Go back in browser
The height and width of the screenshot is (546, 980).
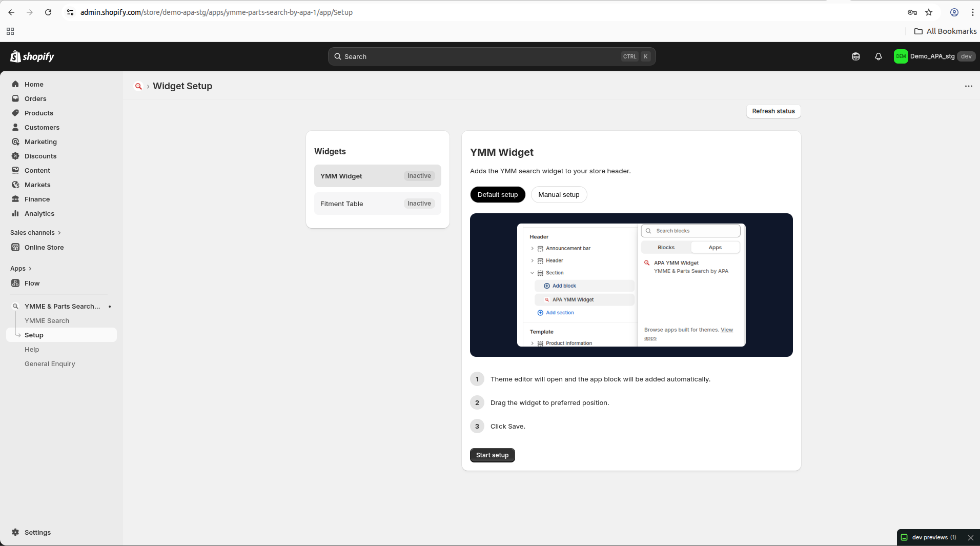coord(11,12)
